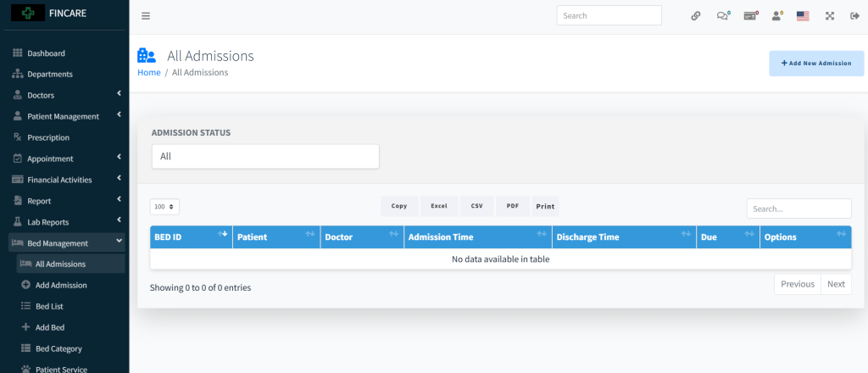Image resolution: width=868 pixels, height=373 pixels.
Task: Open Bed List in sidebar
Action: (49, 306)
